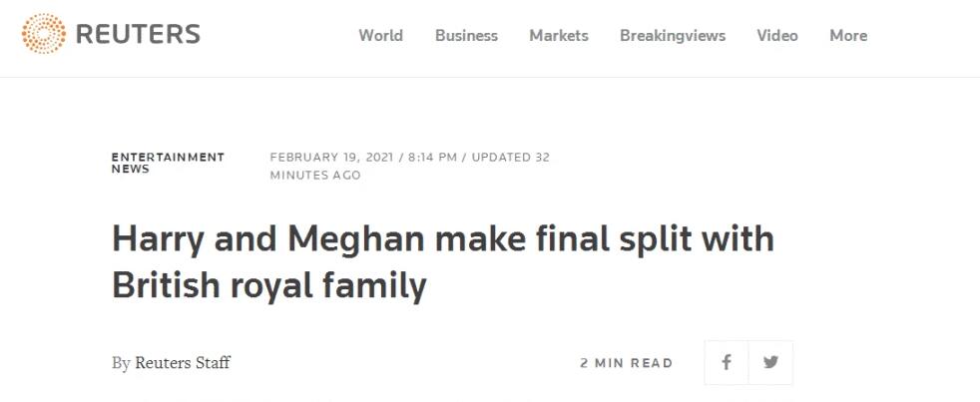Click the 8:14 PM publish time
This screenshot has width=980, height=402.
[434, 158]
